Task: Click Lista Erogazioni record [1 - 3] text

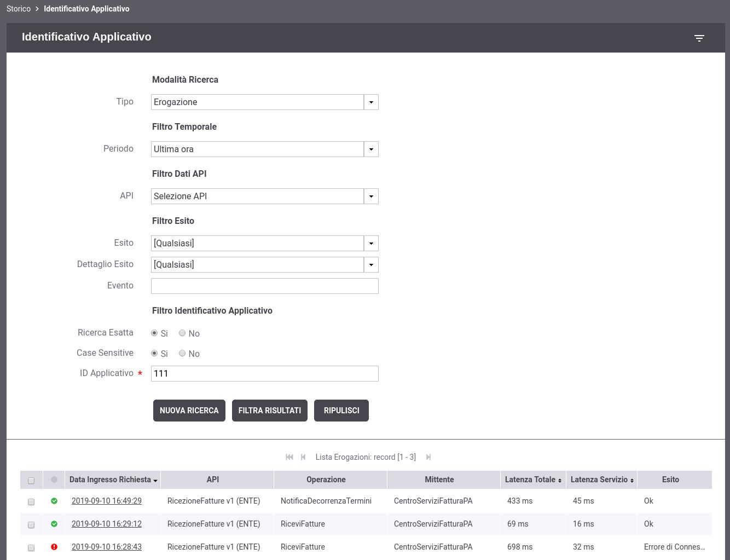Action: [x=366, y=457]
